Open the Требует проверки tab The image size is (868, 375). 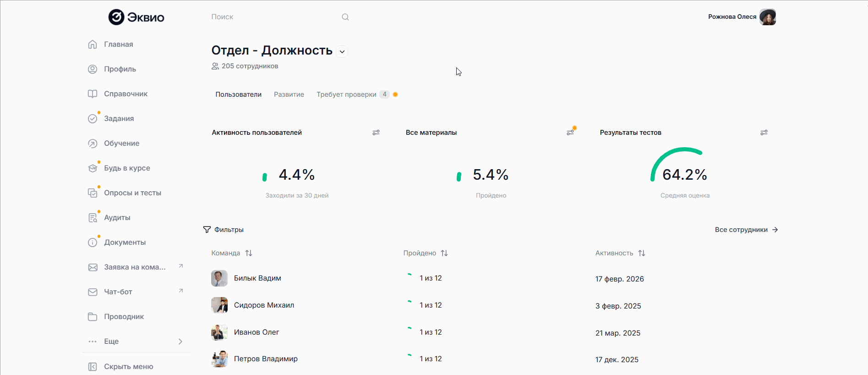coord(346,94)
